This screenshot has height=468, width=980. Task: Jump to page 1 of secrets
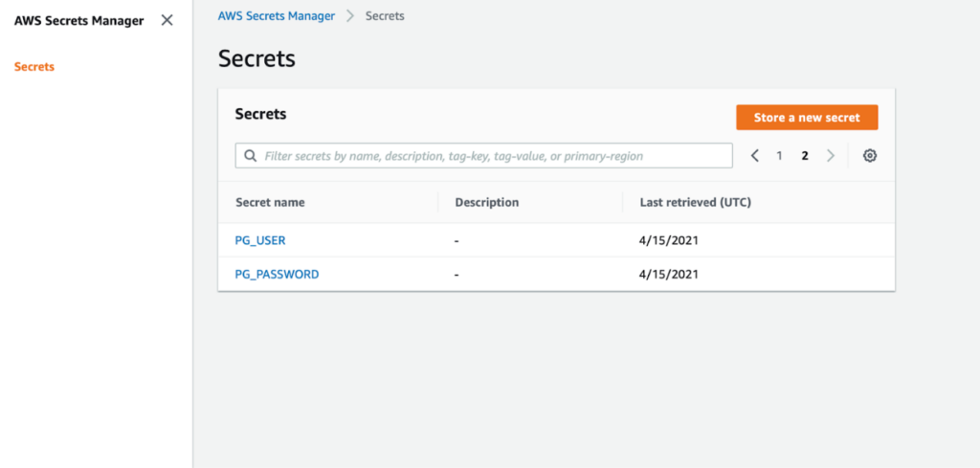click(x=779, y=156)
